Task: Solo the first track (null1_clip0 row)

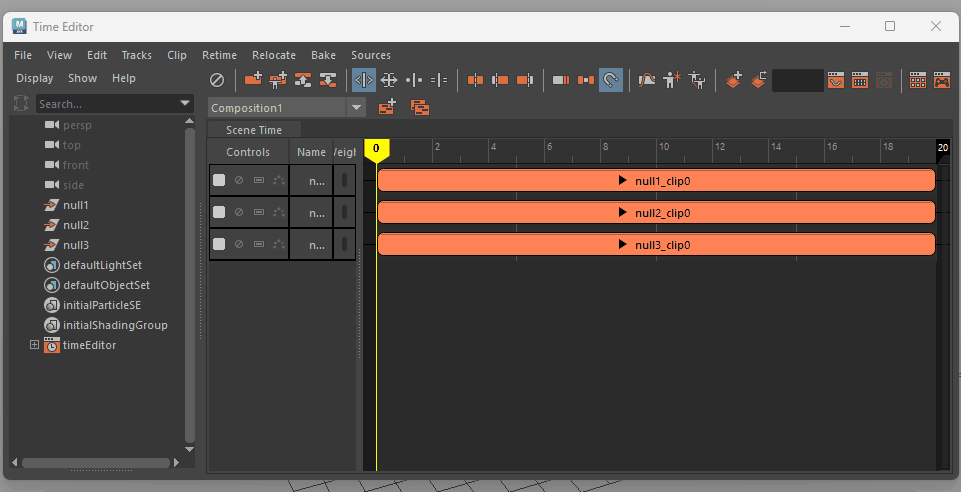Action: coord(259,180)
